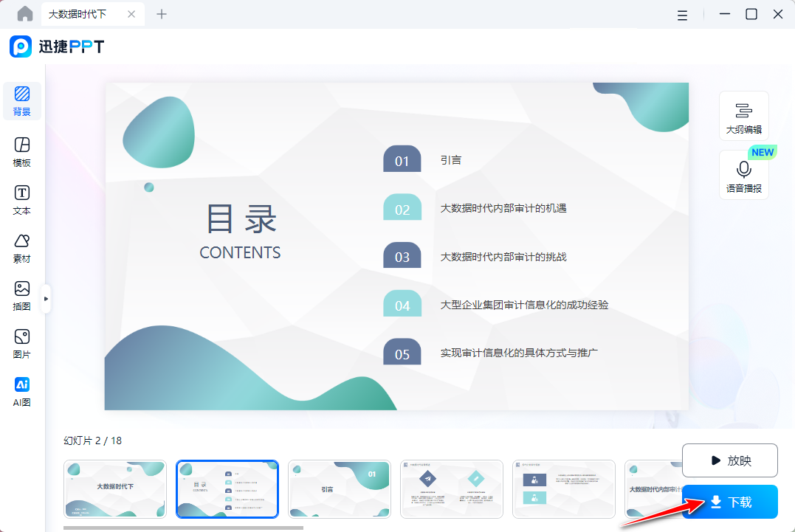Launch the AI图 feature

(x=21, y=391)
